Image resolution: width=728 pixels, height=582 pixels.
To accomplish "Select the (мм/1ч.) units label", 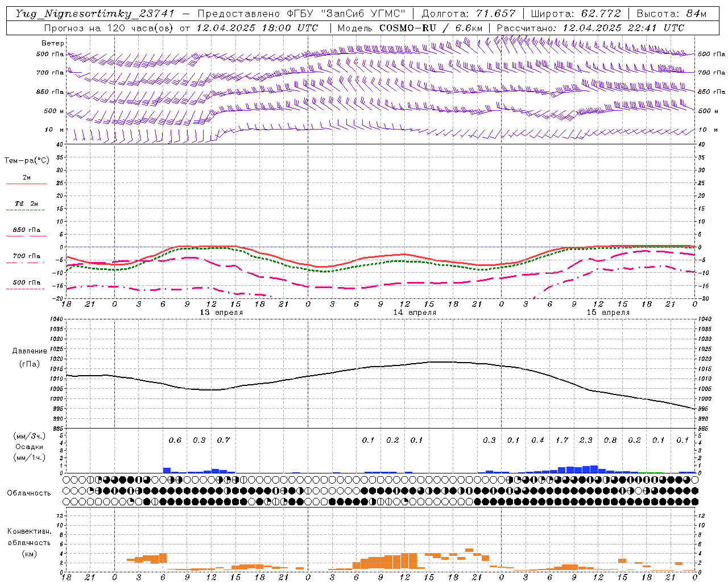I will tap(29, 458).
